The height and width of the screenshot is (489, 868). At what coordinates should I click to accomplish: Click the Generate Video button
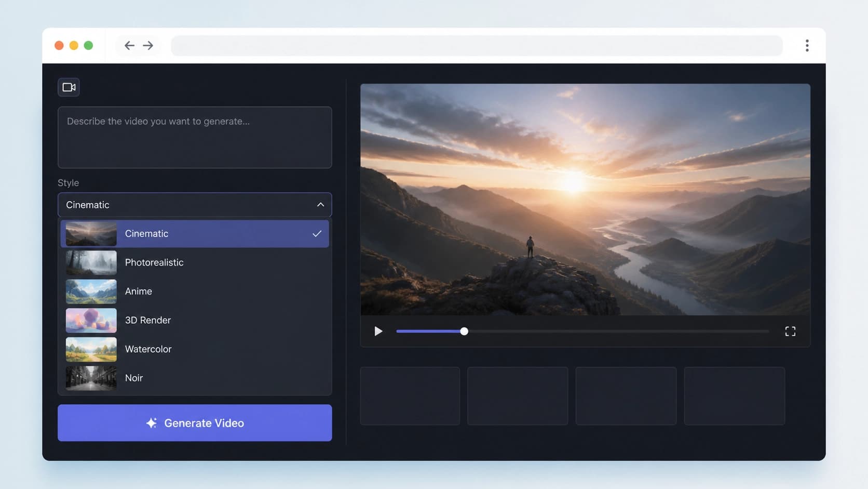pyautogui.click(x=195, y=423)
